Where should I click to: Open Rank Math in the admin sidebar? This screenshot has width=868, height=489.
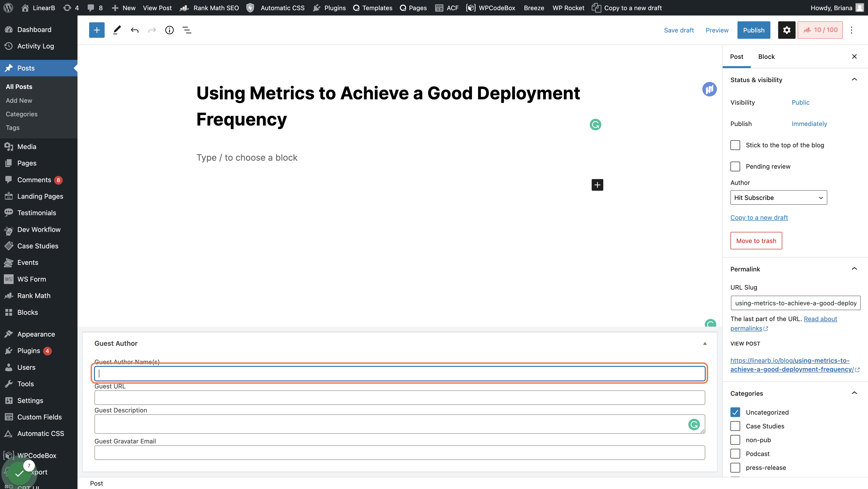(34, 296)
